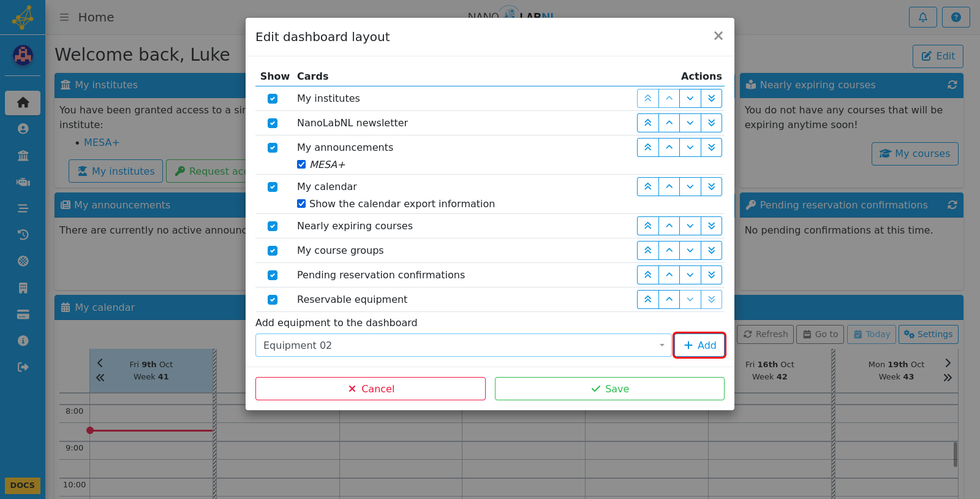This screenshot has width=980, height=499.
Task: Uncheck the My course groups checkbox
Action: click(273, 251)
